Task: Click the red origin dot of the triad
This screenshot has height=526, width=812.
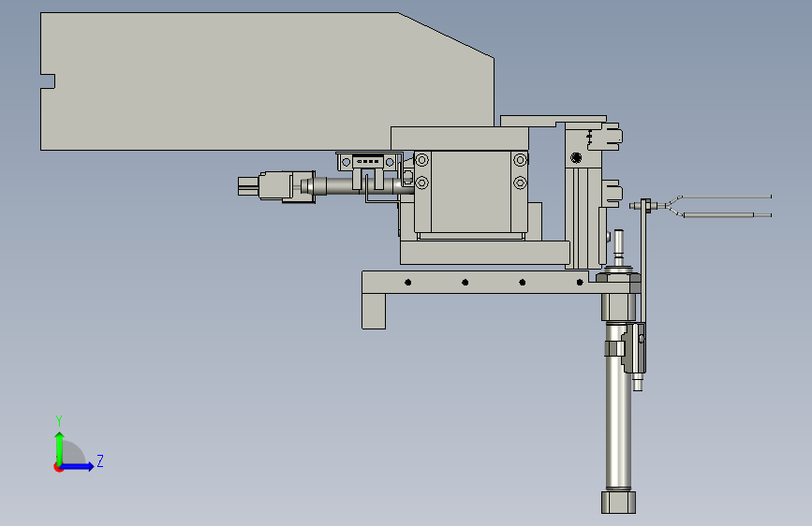Action: (x=57, y=467)
